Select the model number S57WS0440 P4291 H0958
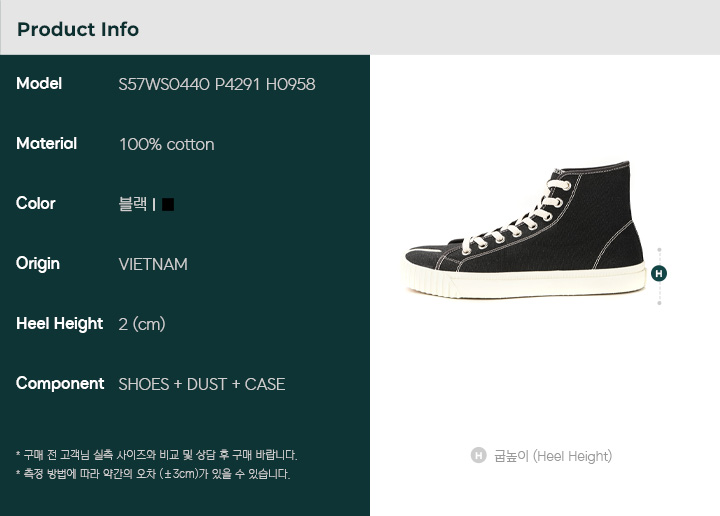 pyautogui.click(x=217, y=84)
